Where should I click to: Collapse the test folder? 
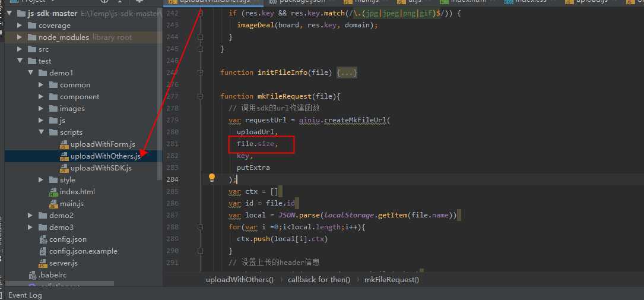click(x=20, y=61)
